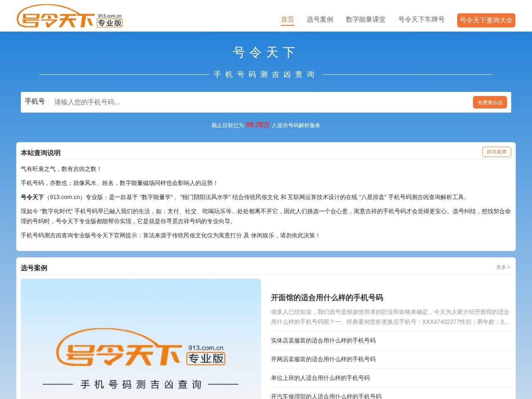The image size is (532, 399).
Task: Click the 手机号 label beside input
Action: 35,101
